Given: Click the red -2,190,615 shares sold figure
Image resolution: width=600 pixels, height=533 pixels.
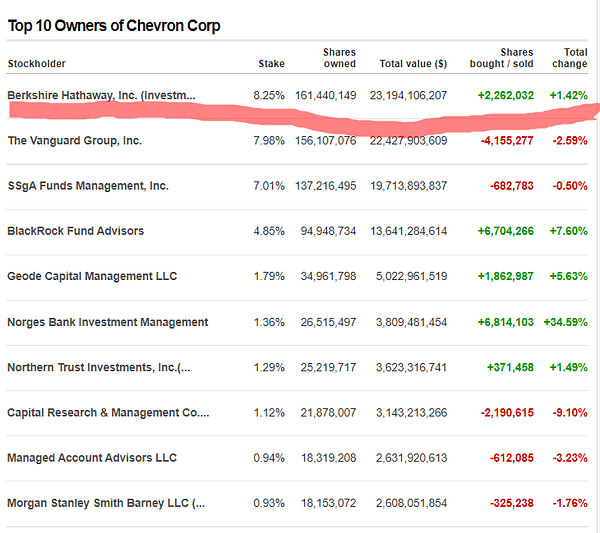Looking at the screenshot, I should tap(507, 412).
